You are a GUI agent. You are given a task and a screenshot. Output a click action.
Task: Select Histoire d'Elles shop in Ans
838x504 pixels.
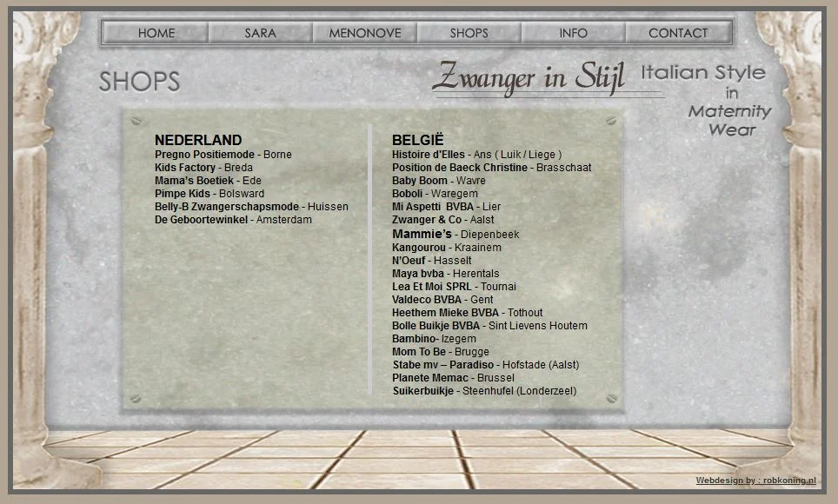pyautogui.click(x=476, y=155)
